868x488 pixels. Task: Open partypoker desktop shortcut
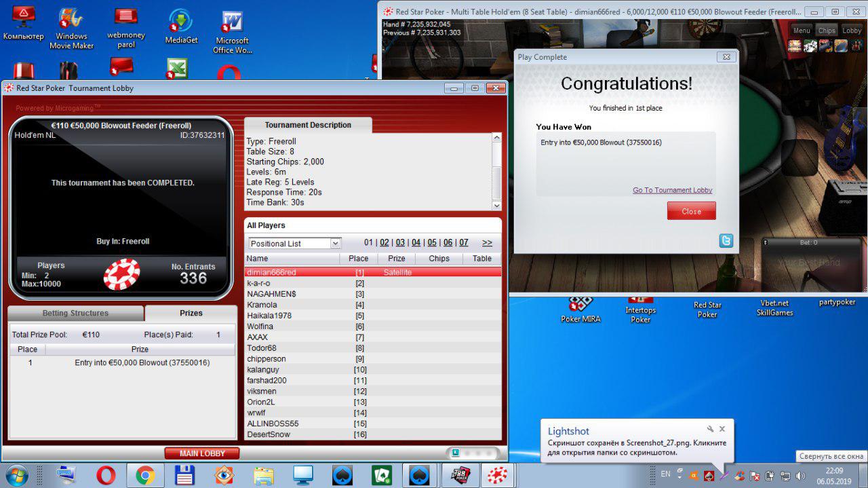pyautogui.click(x=837, y=302)
